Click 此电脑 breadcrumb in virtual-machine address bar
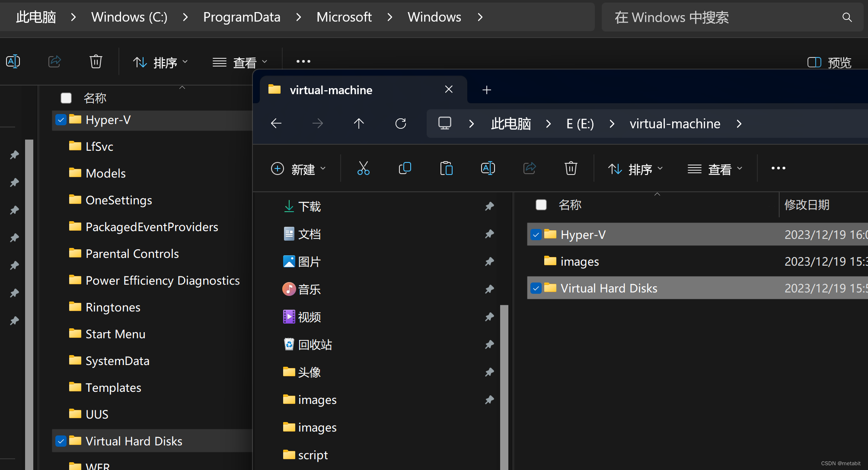The width and height of the screenshot is (868, 470). pos(511,124)
